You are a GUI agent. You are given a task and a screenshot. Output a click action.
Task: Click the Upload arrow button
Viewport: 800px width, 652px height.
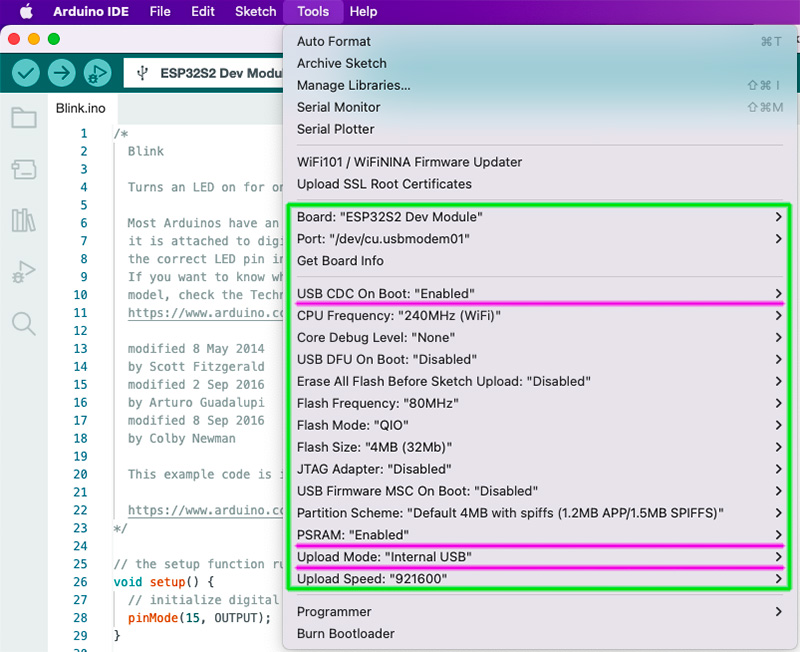pyautogui.click(x=62, y=73)
